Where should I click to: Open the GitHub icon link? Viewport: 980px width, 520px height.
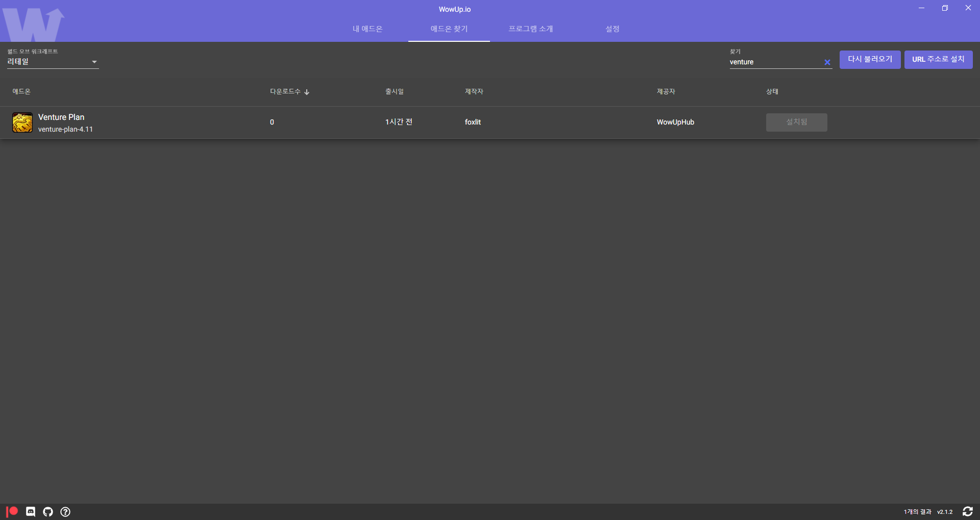[x=48, y=511]
